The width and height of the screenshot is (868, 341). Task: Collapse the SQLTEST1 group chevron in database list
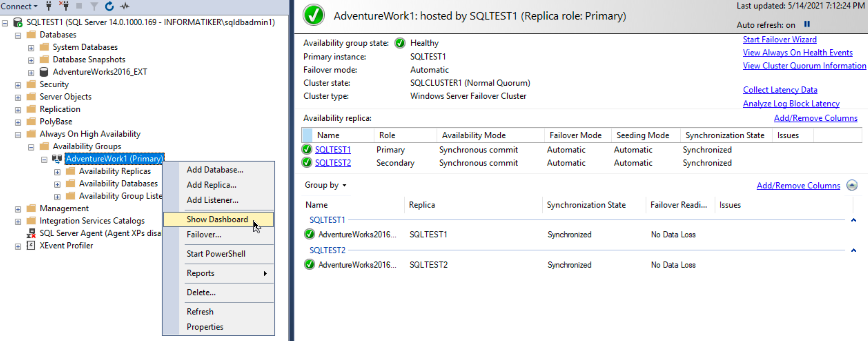click(853, 220)
